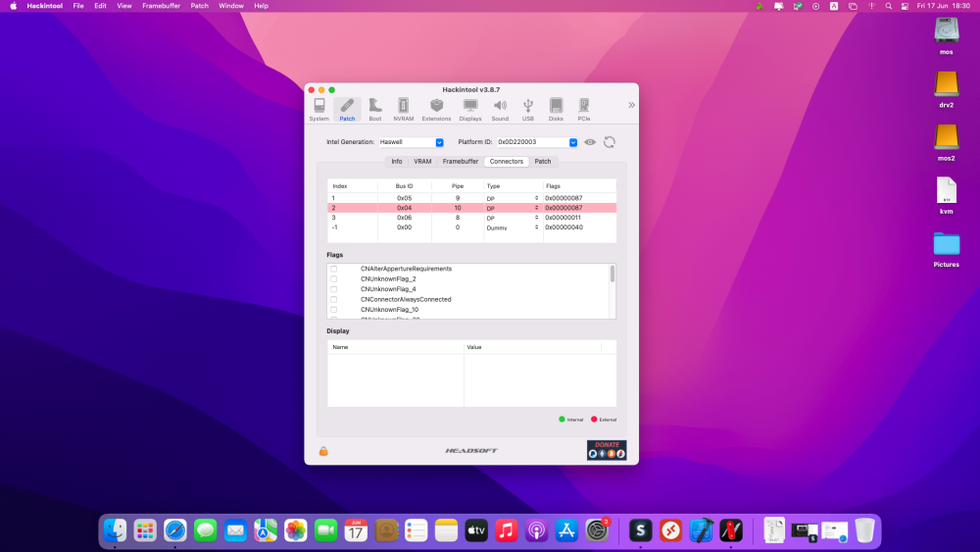Click the orange lock icon at bottom left
Viewport: 980px width, 552px height.
coord(323,451)
